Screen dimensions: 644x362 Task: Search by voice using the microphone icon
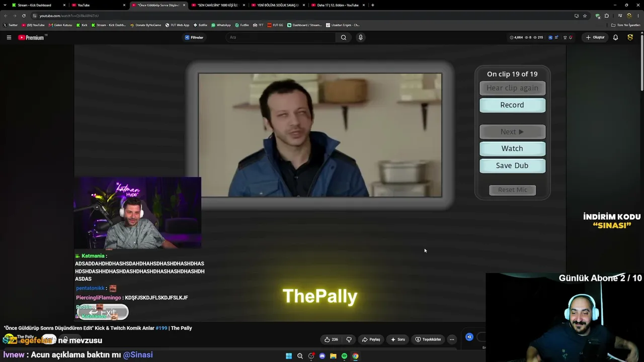(360, 37)
